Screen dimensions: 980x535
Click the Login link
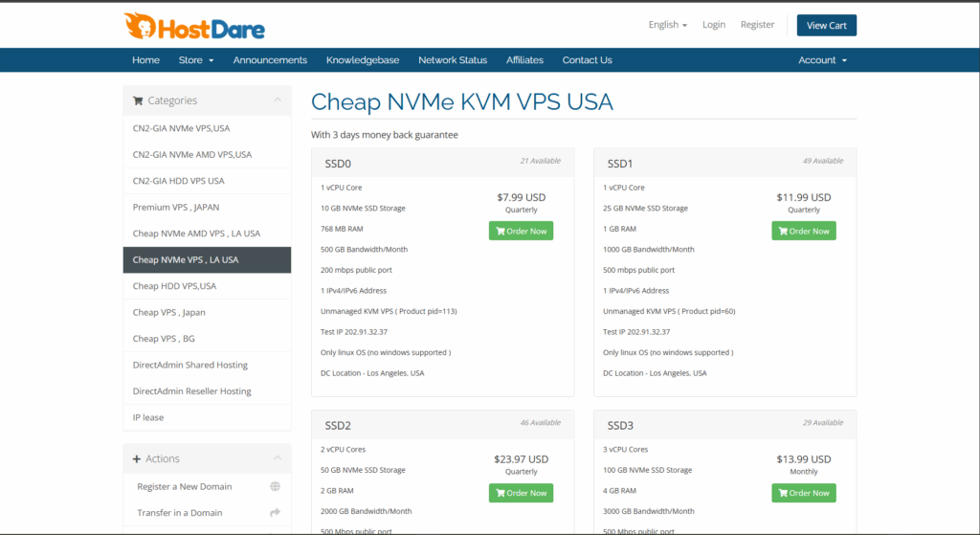click(x=714, y=24)
